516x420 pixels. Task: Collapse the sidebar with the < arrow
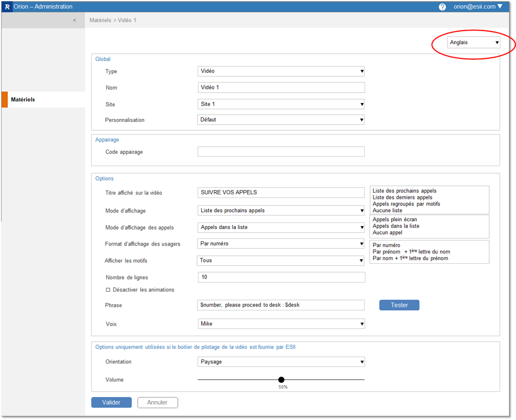point(74,20)
